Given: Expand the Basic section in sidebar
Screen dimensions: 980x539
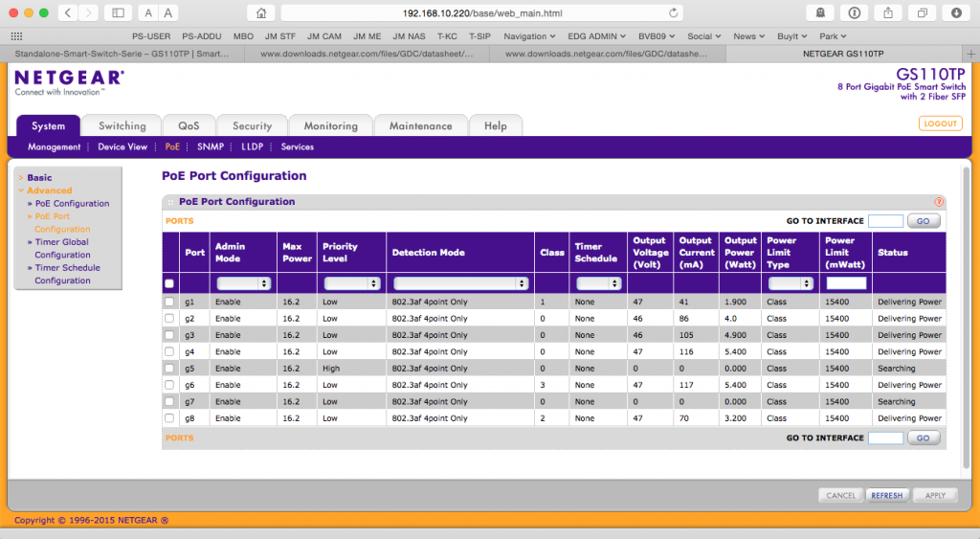Looking at the screenshot, I should point(38,177).
